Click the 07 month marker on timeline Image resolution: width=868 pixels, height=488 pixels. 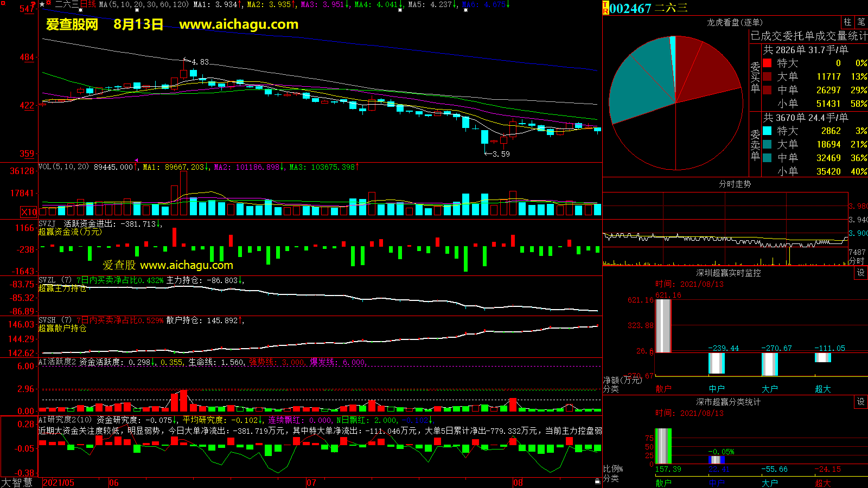[311, 483]
